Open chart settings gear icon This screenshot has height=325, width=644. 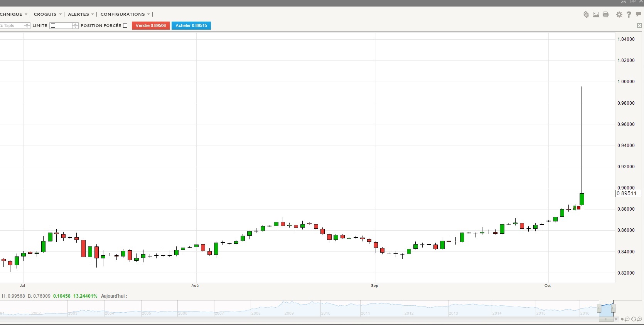(619, 15)
